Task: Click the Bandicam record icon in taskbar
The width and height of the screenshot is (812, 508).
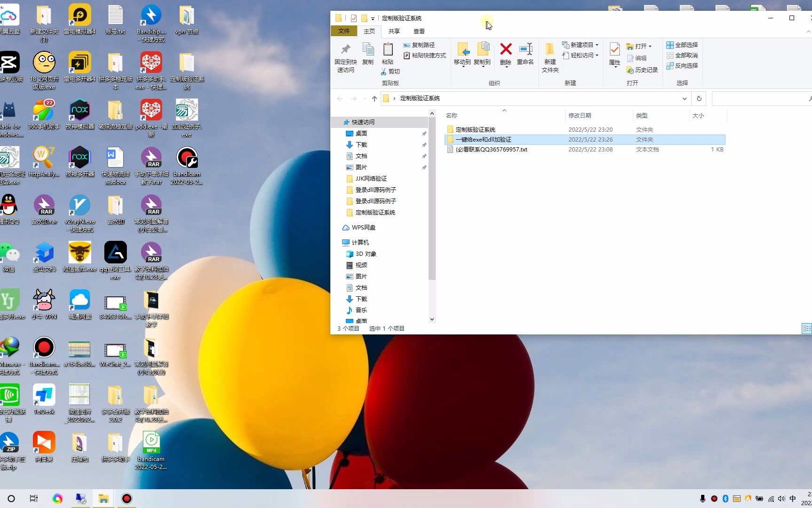Action: pyautogui.click(x=127, y=499)
